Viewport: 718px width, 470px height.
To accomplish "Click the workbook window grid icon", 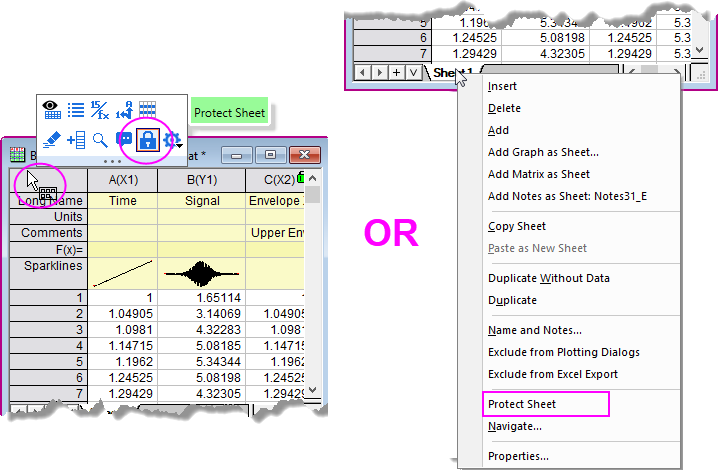I will [x=17, y=154].
